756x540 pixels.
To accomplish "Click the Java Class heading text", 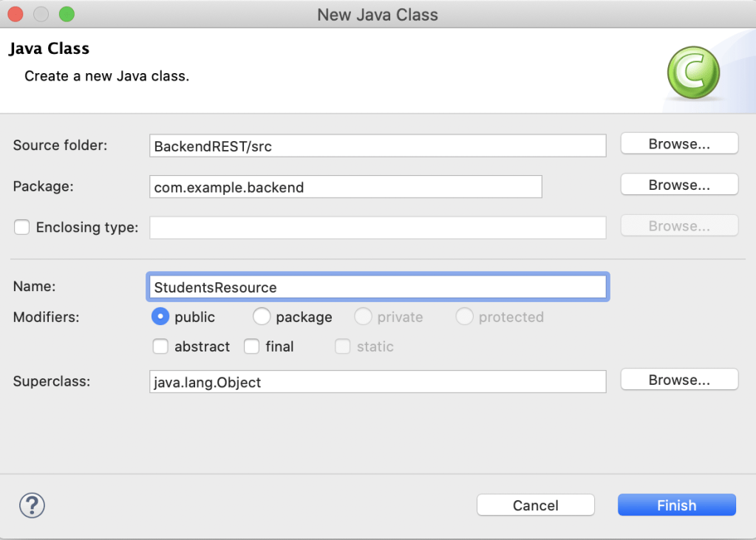I will tap(49, 49).
